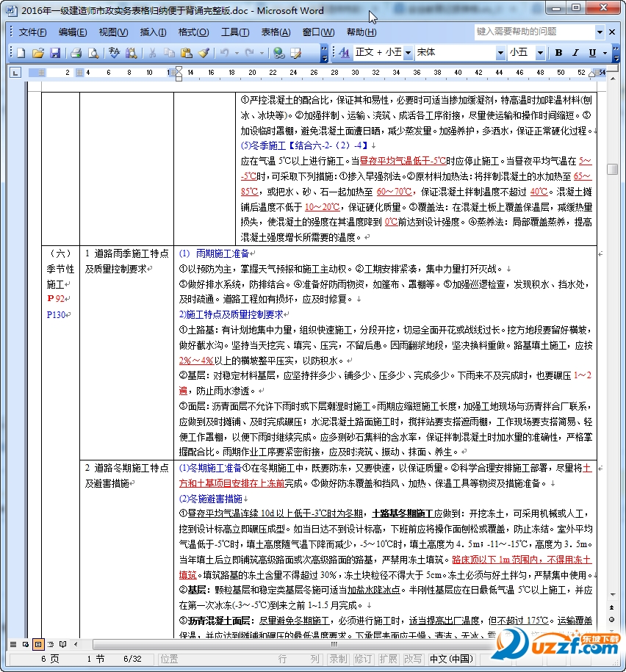Insert a hyperlink

tap(279, 53)
